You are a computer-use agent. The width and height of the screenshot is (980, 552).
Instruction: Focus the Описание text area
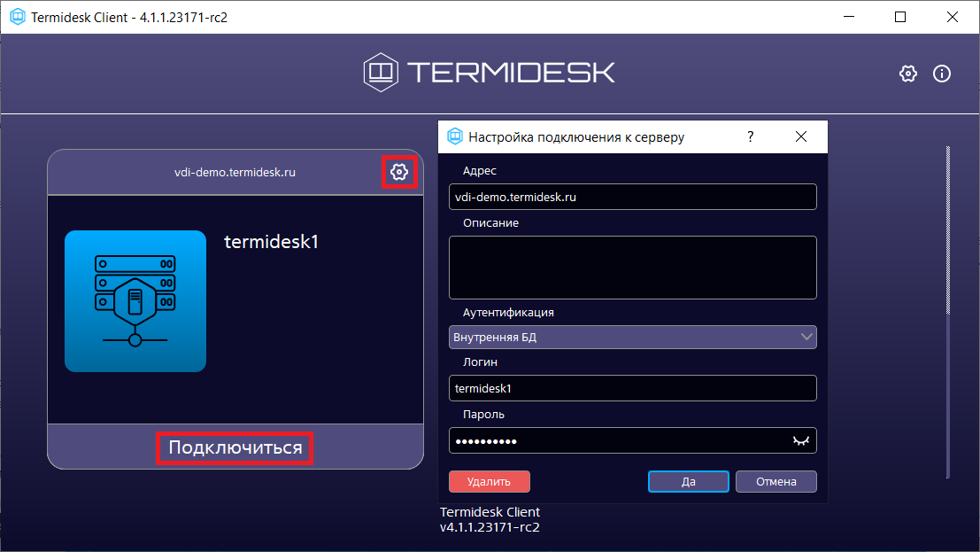pos(632,267)
